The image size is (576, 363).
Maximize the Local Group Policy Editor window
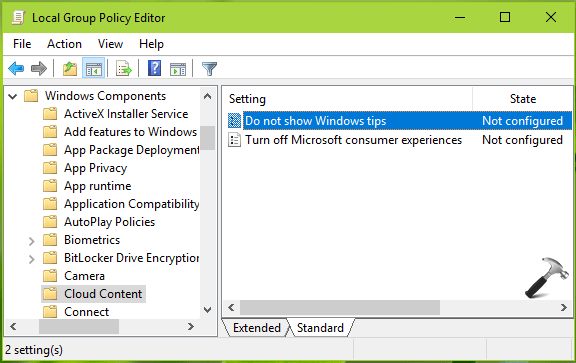(x=505, y=17)
